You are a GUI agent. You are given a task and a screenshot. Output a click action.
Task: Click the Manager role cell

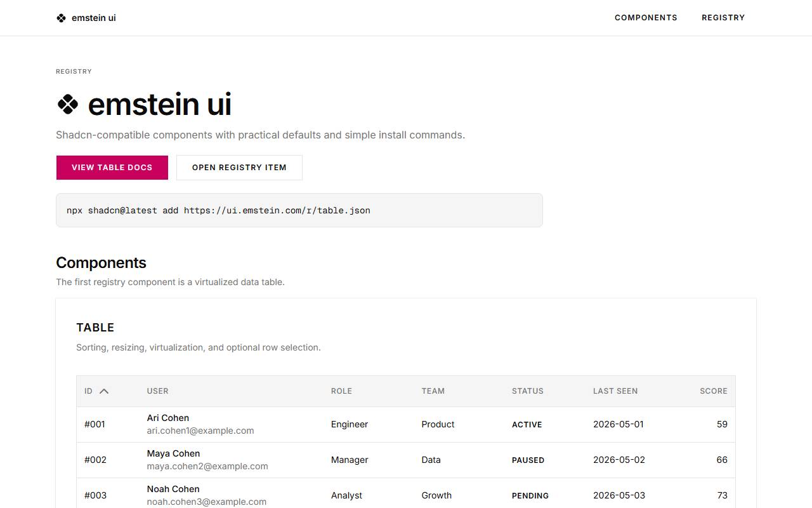[x=350, y=460]
